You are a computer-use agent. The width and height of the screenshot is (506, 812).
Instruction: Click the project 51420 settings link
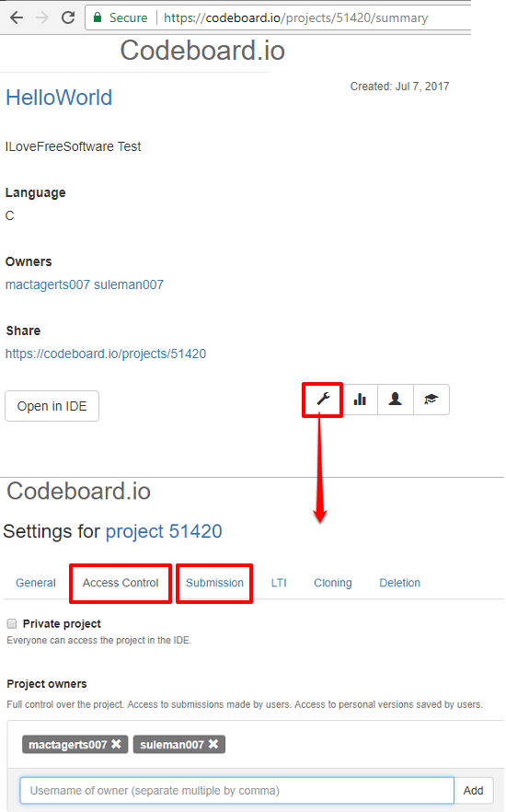coord(164,531)
